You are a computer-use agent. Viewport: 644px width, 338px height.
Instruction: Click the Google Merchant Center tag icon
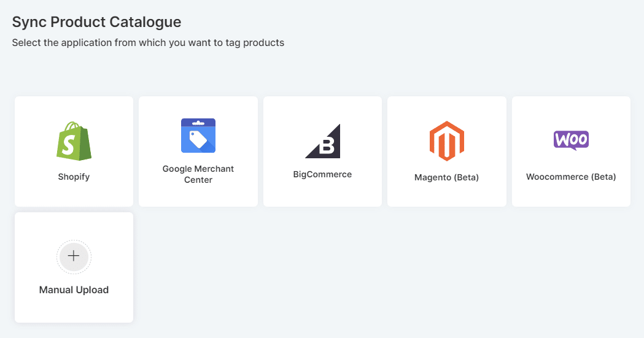pyautogui.click(x=198, y=136)
